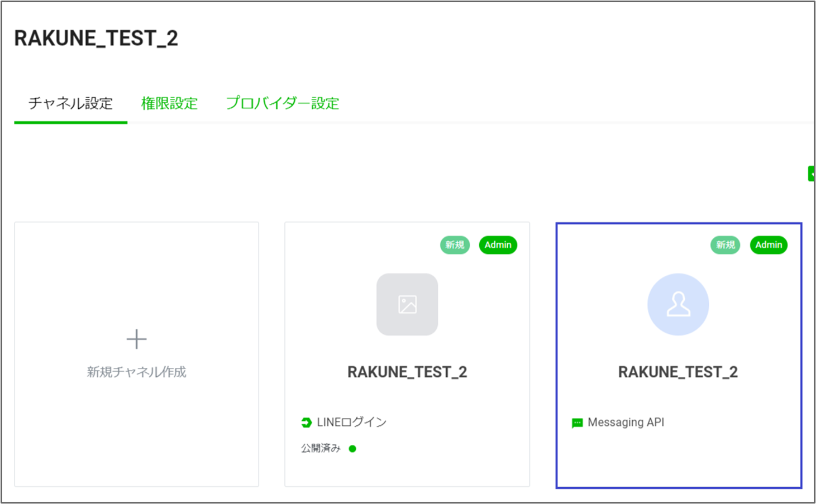Click the Messaging API chat bubble icon

[578, 423]
